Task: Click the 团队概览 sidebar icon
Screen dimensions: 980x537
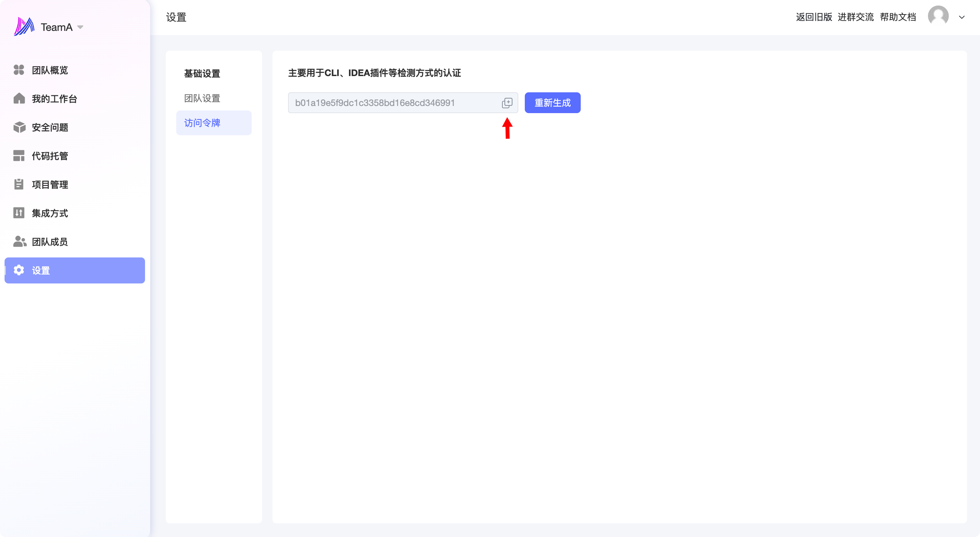Action: tap(19, 70)
